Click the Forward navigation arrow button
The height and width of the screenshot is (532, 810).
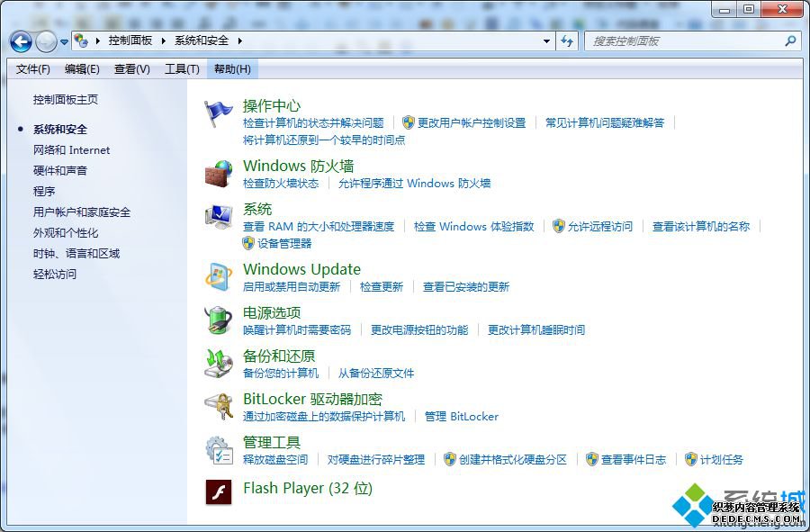pyautogui.click(x=46, y=41)
